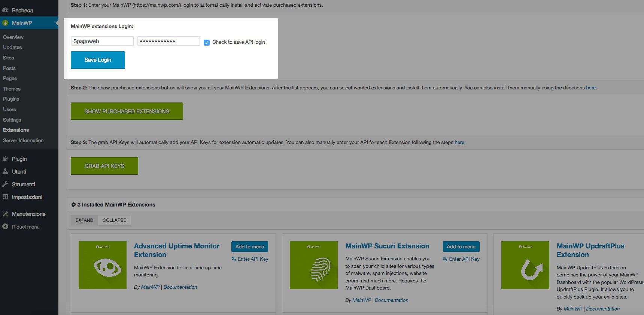Expand all installed extensions with EXPAND
644x315 pixels.
click(84, 220)
